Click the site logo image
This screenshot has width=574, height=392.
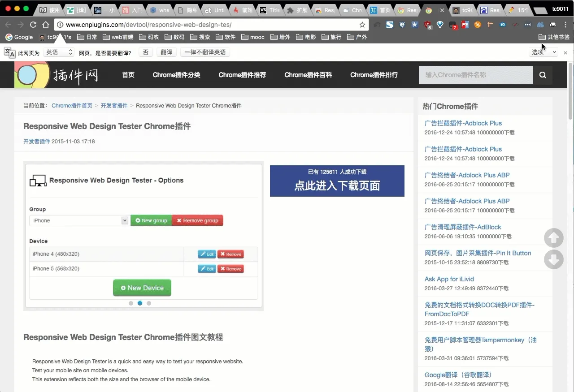click(57, 75)
